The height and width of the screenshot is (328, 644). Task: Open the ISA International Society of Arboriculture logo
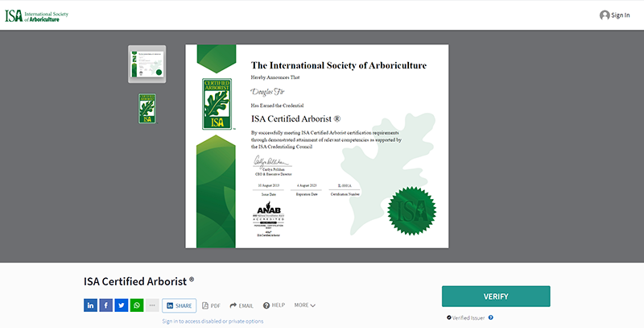pos(36,15)
